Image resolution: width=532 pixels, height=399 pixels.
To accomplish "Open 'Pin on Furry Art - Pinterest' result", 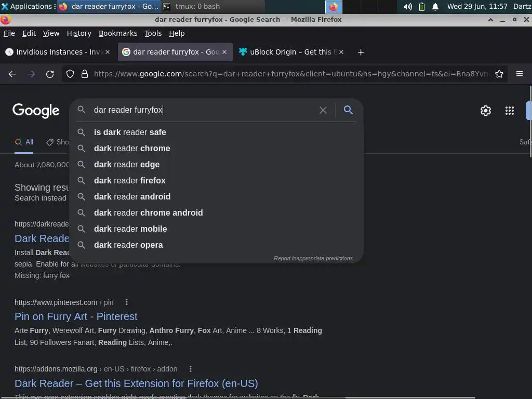I will (76, 316).
